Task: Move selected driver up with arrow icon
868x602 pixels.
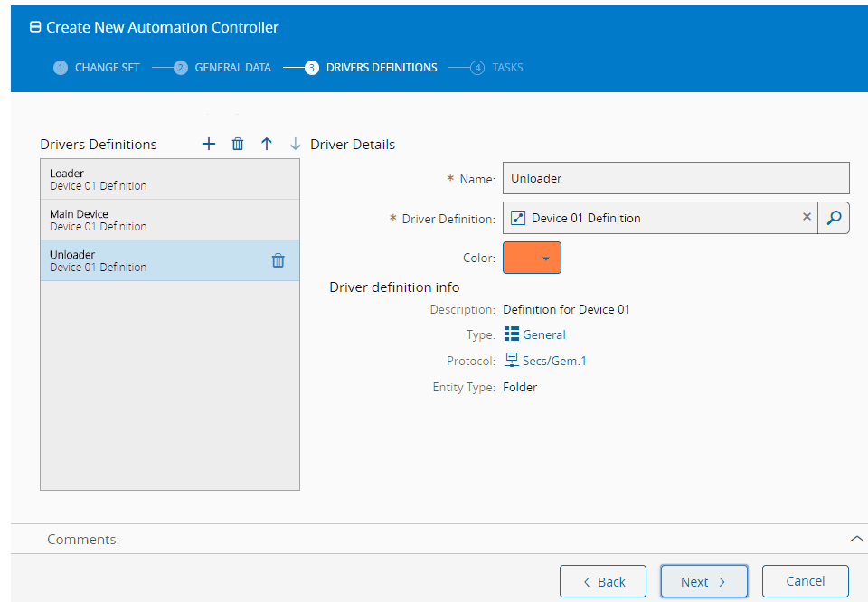Action: click(x=267, y=144)
